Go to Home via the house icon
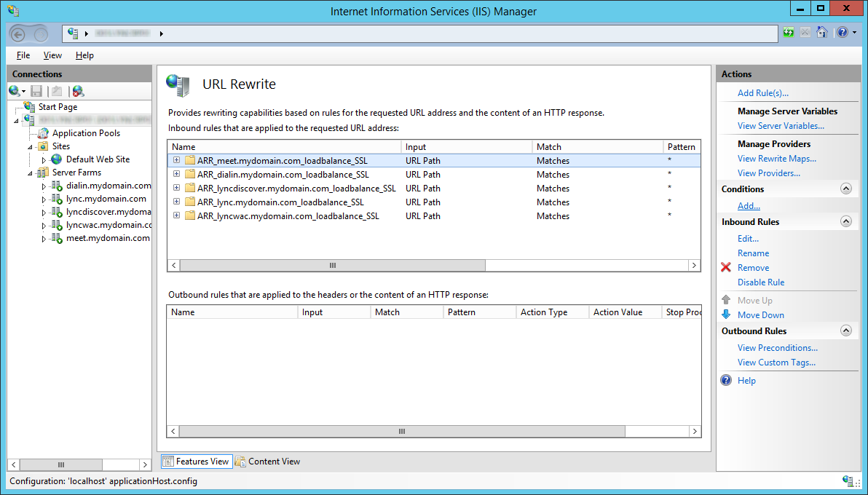The height and width of the screenshot is (495, 868). (x=822, y=32)
